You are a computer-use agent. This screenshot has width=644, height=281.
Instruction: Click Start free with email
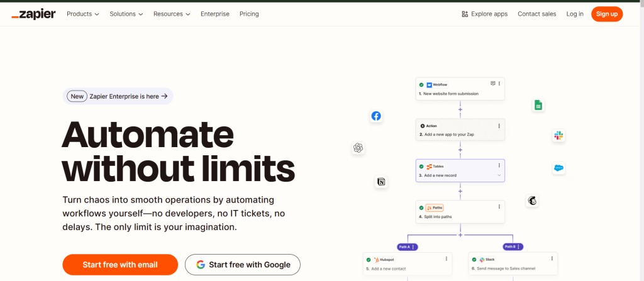pos(120,265)
